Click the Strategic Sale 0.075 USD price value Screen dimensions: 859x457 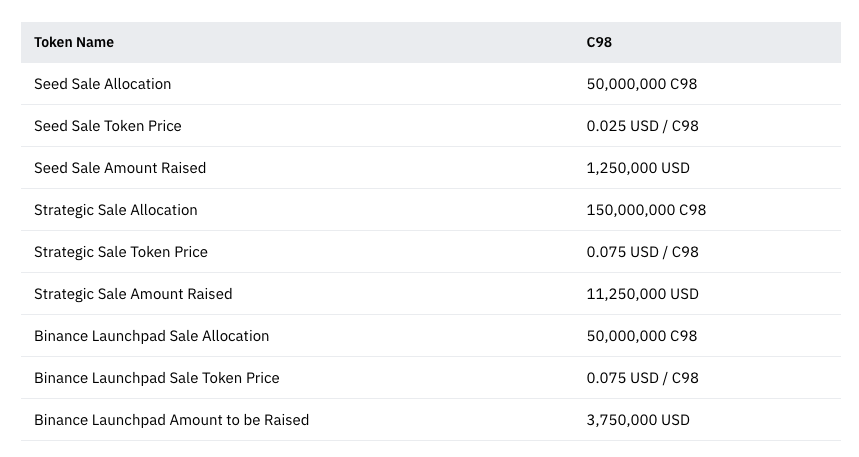642,252
